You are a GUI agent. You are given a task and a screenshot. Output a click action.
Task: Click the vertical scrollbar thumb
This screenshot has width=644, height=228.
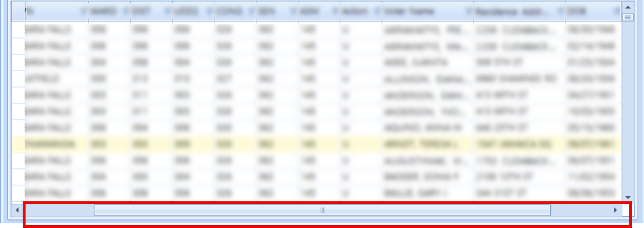tap(628, 18)
